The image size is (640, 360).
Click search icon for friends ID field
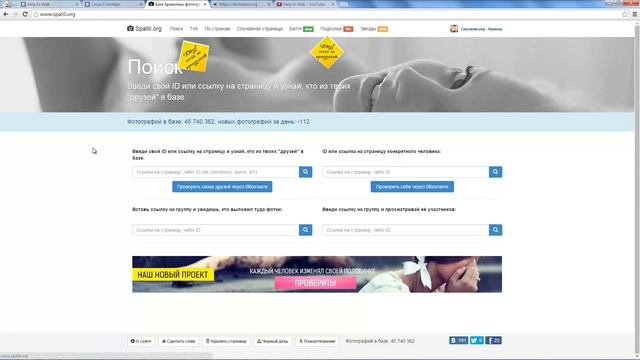point(305,172)
